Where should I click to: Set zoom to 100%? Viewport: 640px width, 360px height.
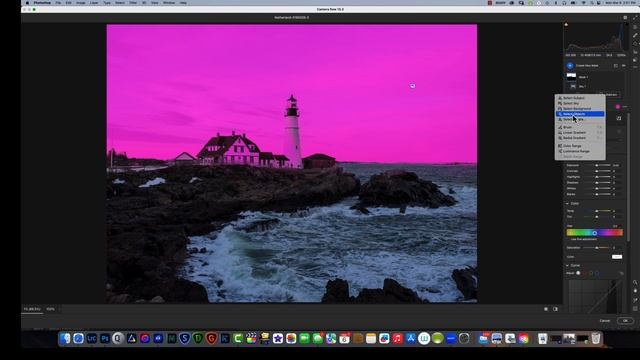(x=50, y=309)
